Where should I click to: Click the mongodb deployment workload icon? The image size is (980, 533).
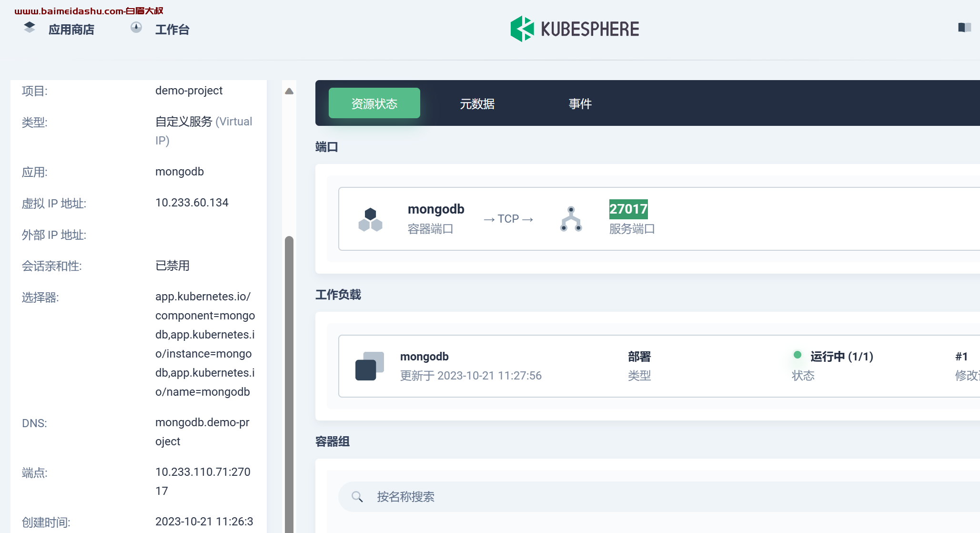370,366
